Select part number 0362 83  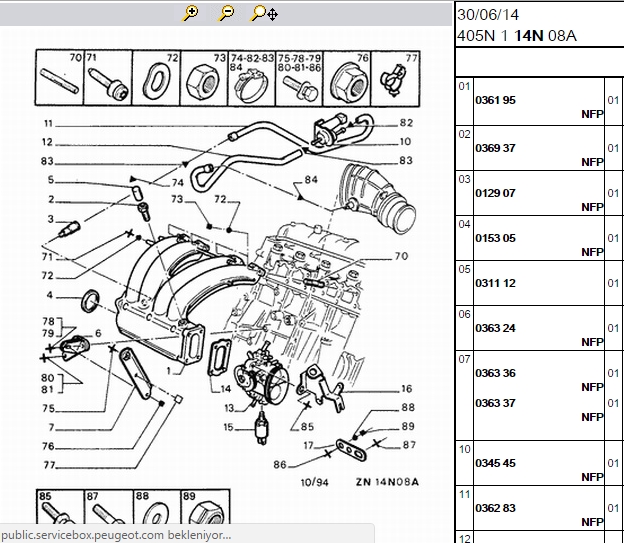click(x=495, y=508)
